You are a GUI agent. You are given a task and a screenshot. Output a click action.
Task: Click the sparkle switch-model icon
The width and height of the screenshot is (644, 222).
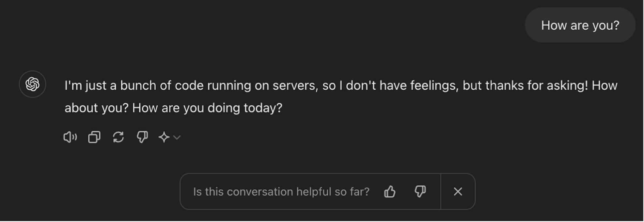(x=164, y=137)
